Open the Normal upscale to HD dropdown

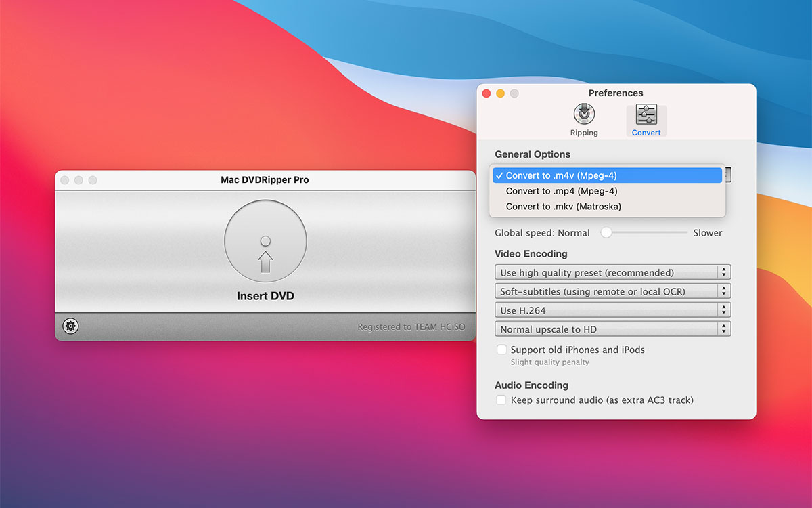click(x=613, y=329)
